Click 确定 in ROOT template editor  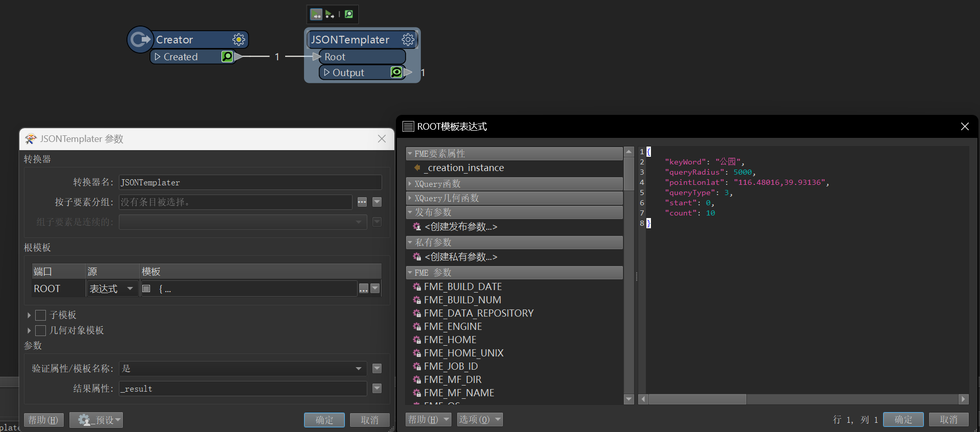[903, 419]
